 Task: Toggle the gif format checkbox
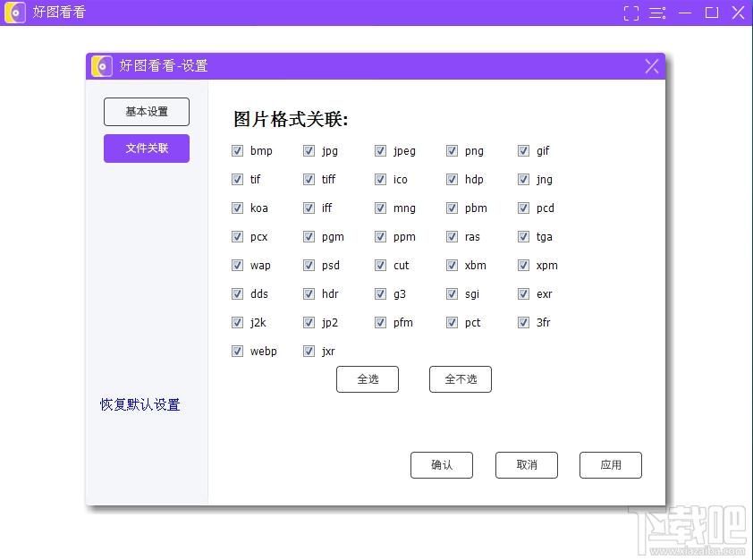tap(523, 151)
